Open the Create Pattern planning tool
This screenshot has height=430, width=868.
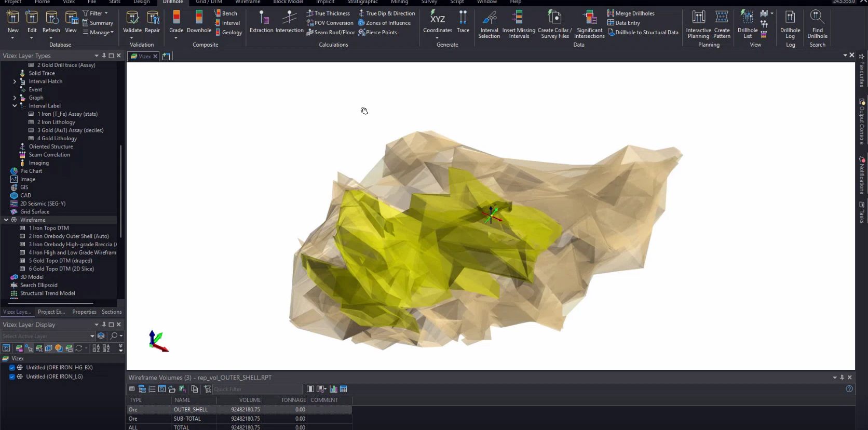point(722,24)
